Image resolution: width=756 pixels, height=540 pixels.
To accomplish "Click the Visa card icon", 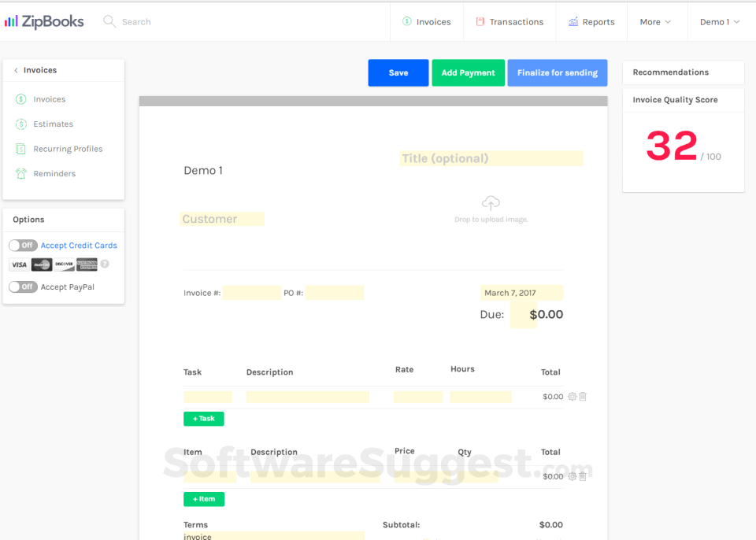I will [19, 264].
